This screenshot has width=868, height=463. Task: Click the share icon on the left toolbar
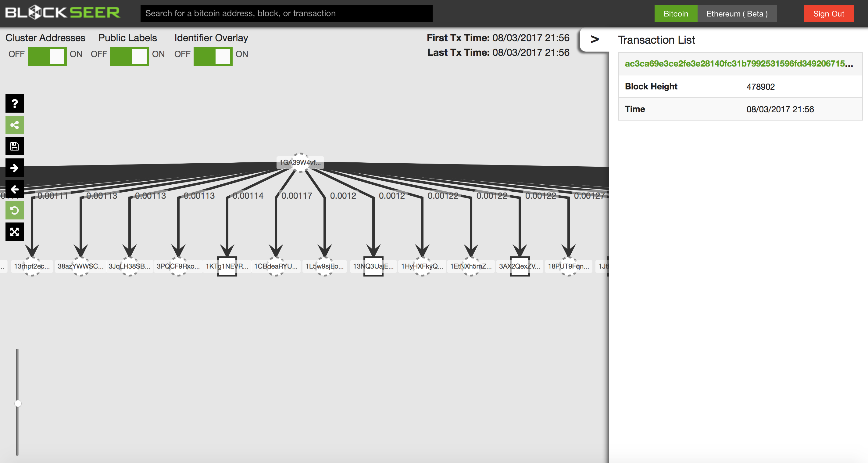[14, 125]
